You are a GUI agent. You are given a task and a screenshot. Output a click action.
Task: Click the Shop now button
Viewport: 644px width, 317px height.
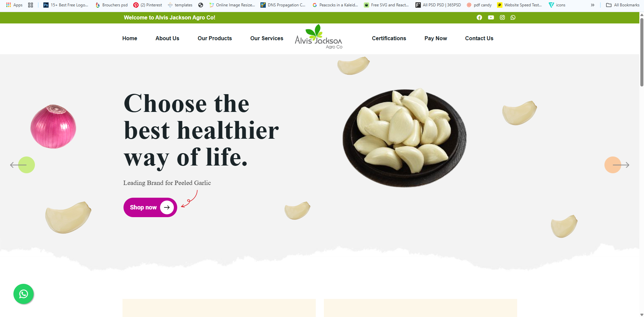tap(150, 207)
